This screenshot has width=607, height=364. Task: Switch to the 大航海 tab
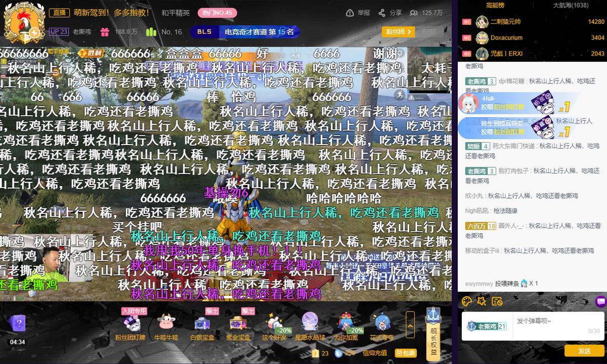[x=570, y=5]
